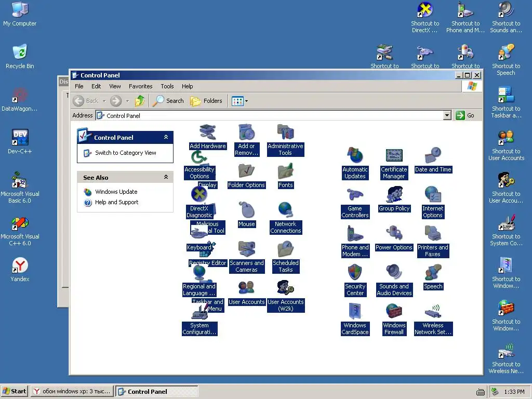Open the File menu
Screen dimensions: 532x399
tap(79, 86)
